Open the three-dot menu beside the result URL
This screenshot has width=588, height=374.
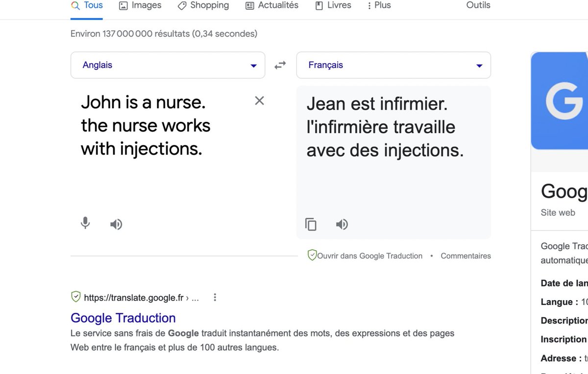click(215, 297)
